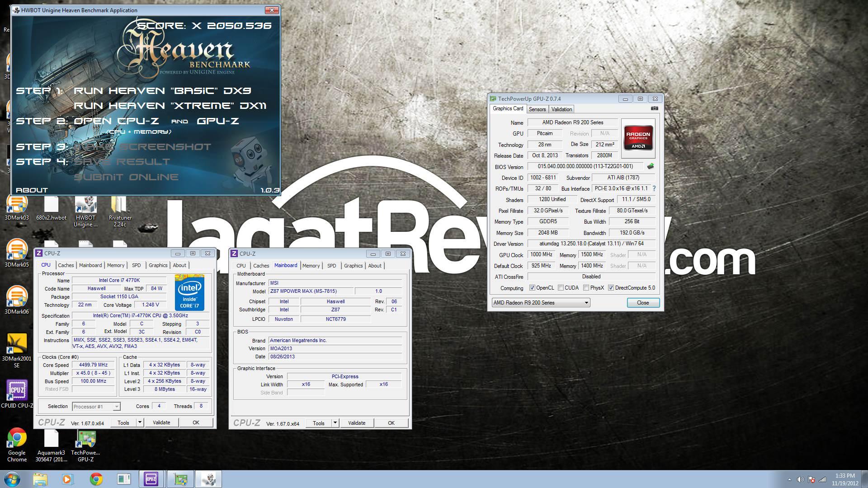Launch Chrome from the taskbar
This screenshot has width=868, height=488.
click(x=96, y=479)
